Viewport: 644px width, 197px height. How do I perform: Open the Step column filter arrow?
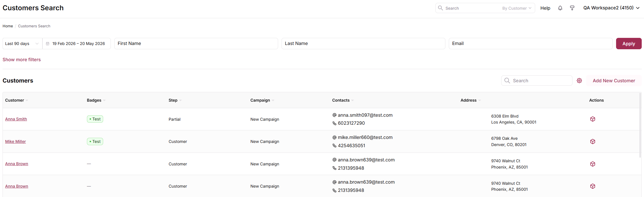(180, 100)
